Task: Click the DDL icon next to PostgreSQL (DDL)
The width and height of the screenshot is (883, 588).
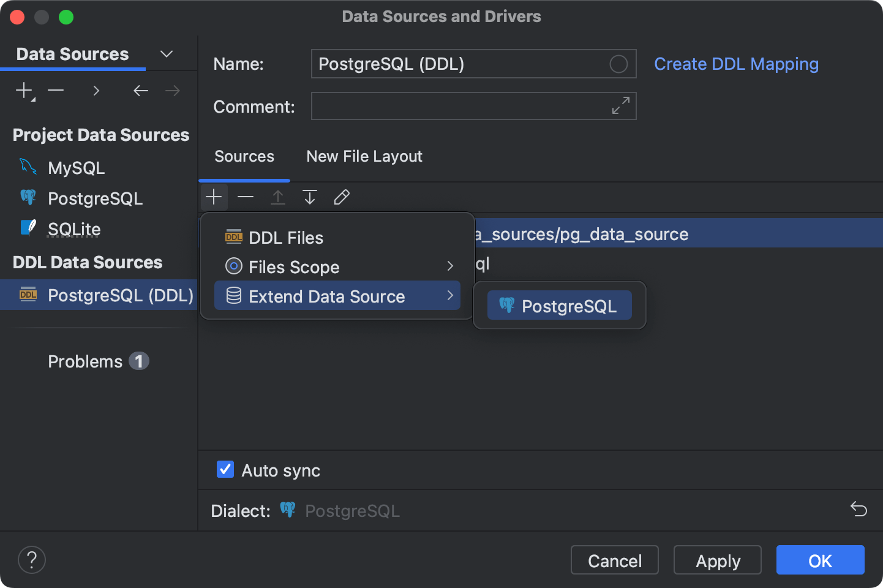Action: 28,295
